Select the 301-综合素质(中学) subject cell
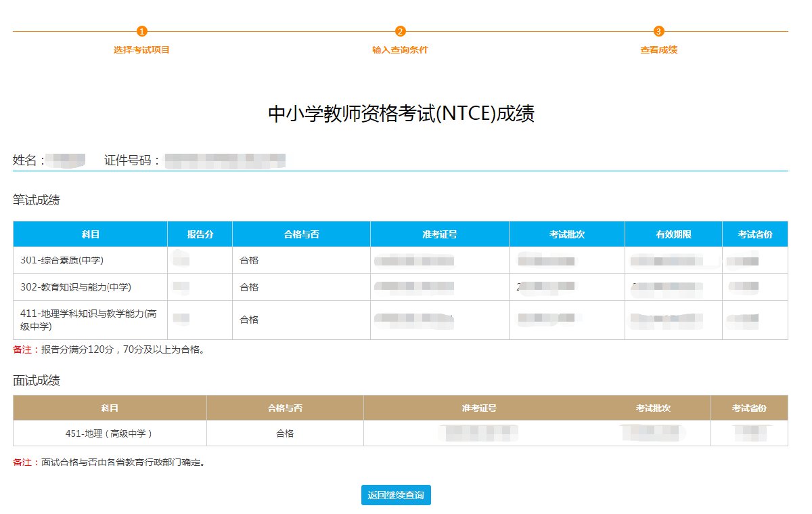 click(x=62, y=260)
